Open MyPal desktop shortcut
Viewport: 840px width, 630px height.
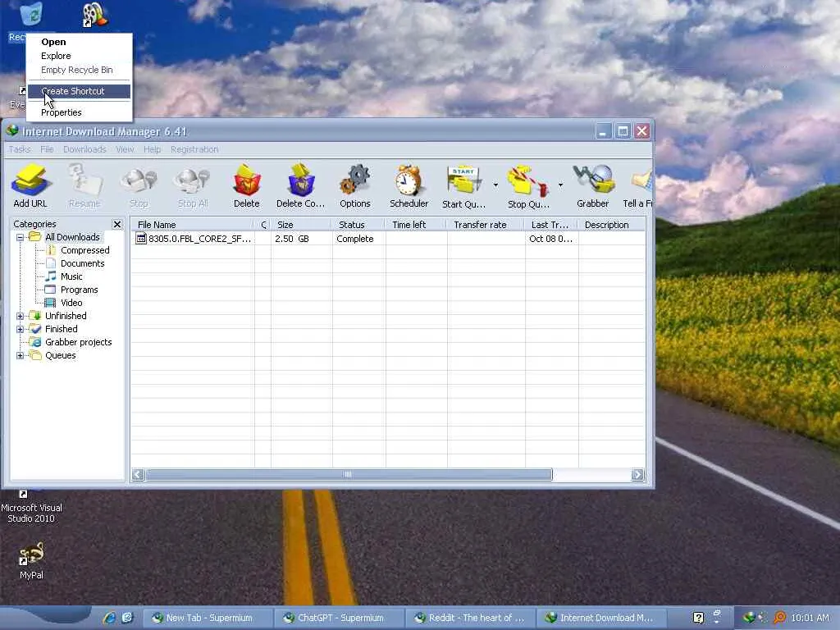pos(31,560)
